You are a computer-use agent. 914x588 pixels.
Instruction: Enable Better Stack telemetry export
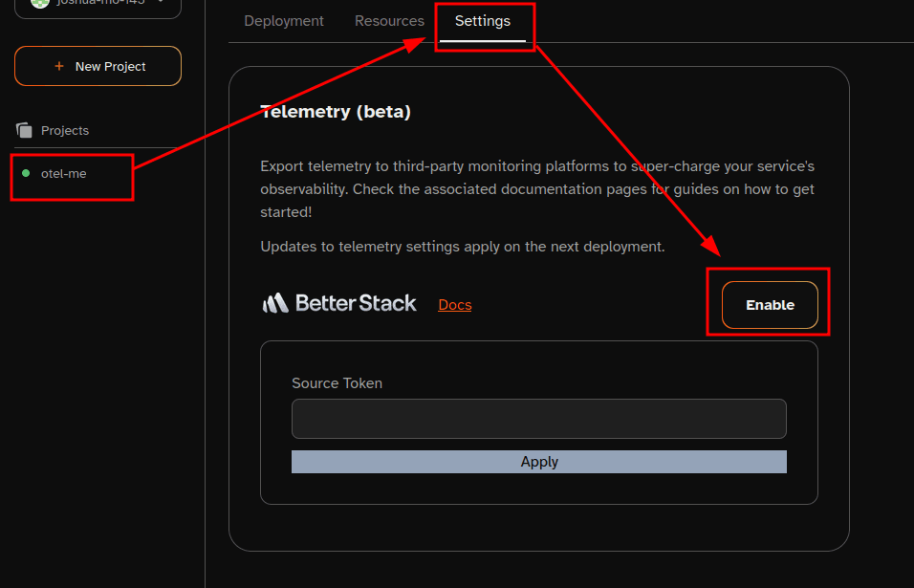(770, 305)
